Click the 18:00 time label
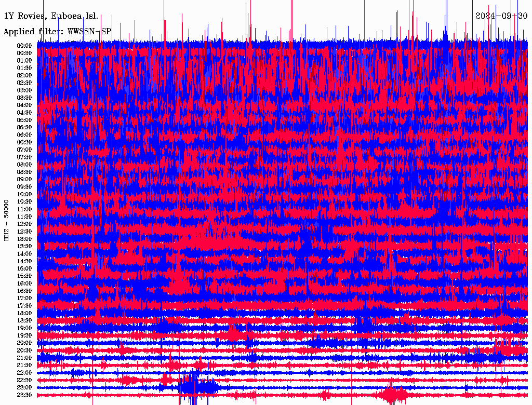The image size is (532, 405). click(25, 314)
